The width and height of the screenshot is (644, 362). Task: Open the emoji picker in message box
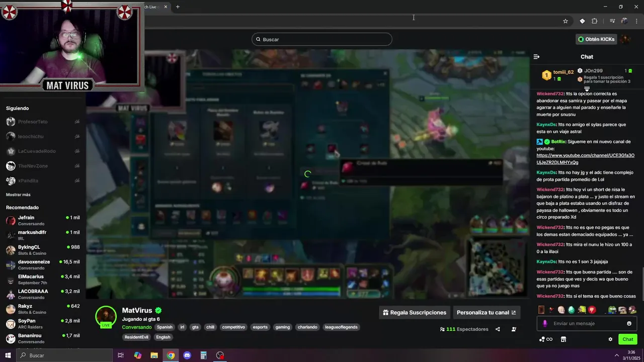[x=629, y=323]
